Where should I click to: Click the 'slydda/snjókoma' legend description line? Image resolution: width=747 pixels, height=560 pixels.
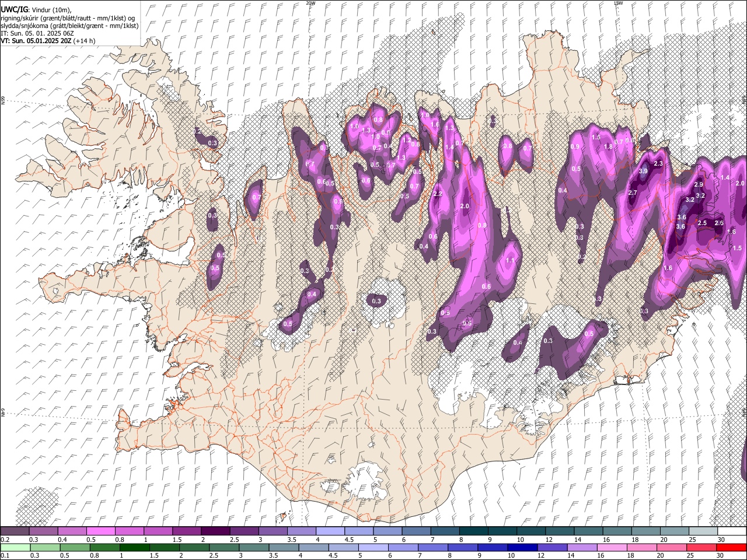click(x=69, y=26)
